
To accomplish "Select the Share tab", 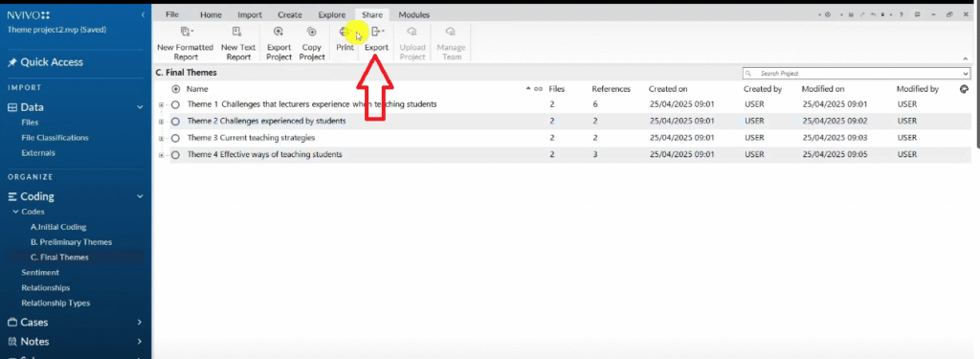I will [372, 14].
